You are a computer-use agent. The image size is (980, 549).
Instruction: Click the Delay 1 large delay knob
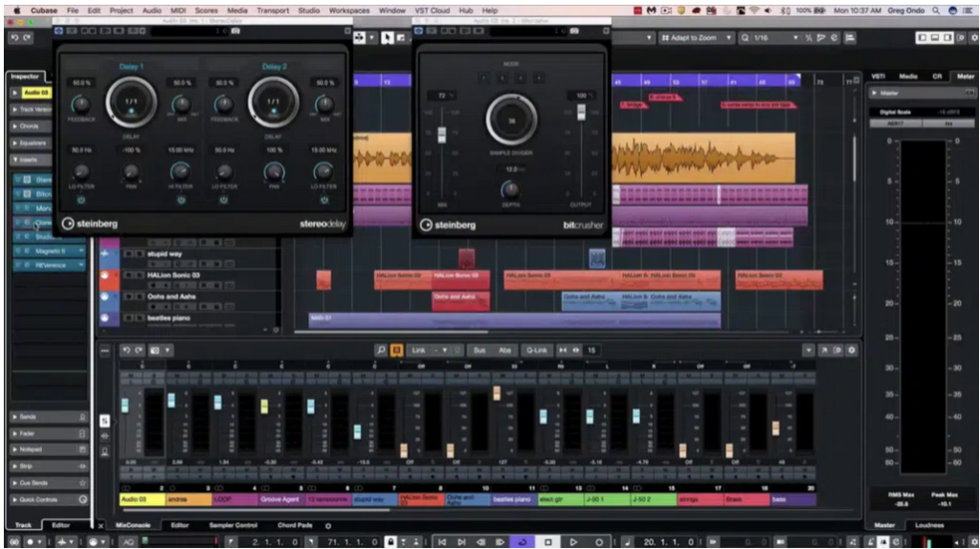(131, 101)
